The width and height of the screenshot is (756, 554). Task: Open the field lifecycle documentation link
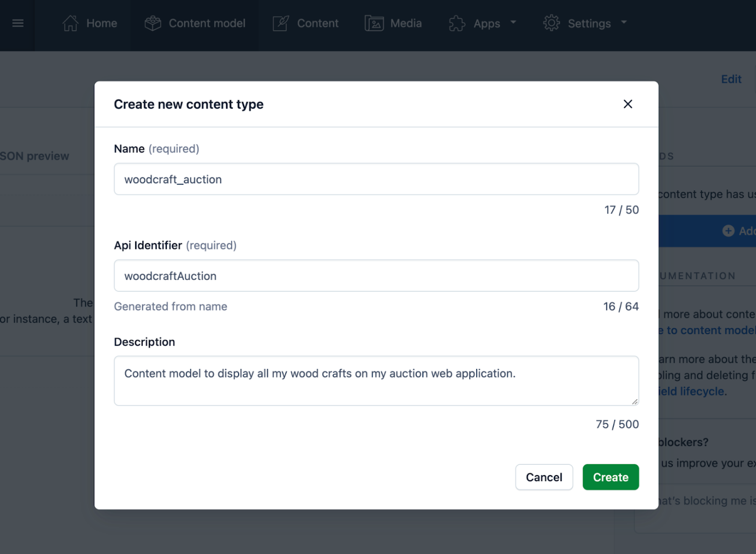[x=692, y=391]
